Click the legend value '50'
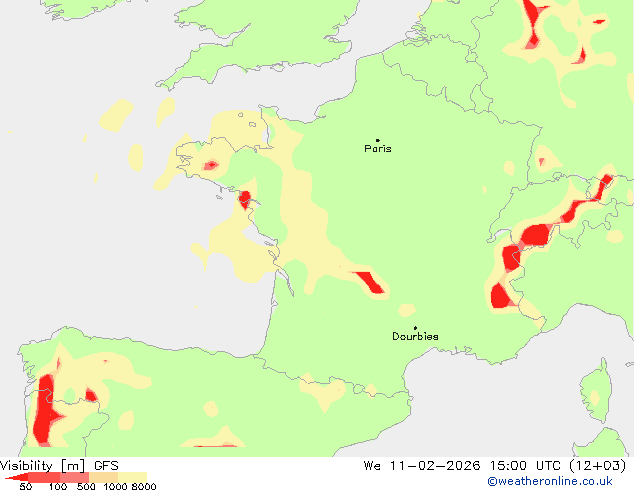This screenshot has width=634, height=490. tap(25, 486)
